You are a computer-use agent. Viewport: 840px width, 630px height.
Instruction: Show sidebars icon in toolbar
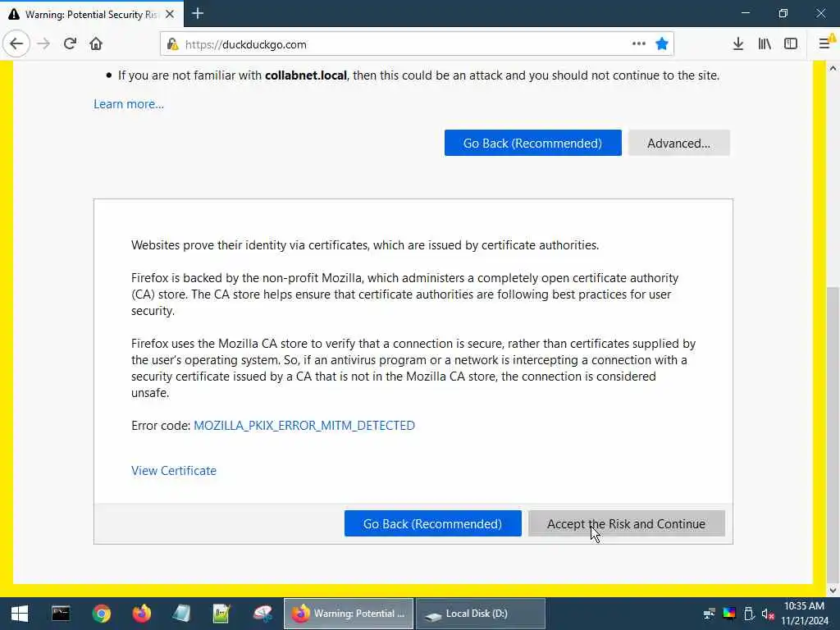point(791,44)
